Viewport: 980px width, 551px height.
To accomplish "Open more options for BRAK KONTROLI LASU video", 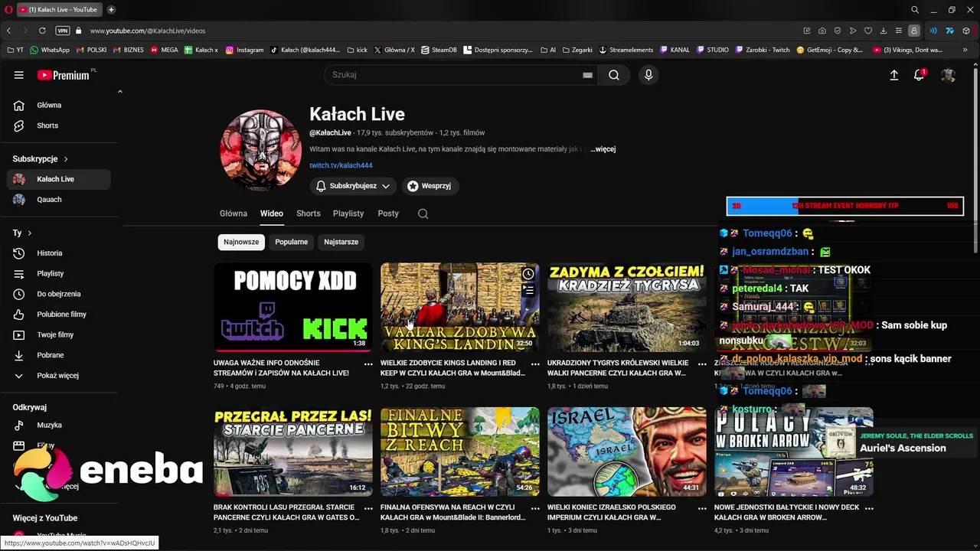I will pos(368,509).
